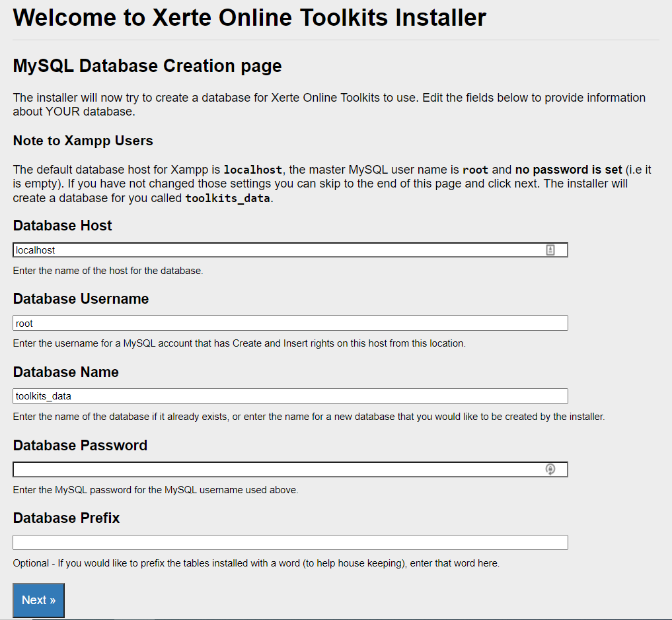Click the 'Database Name' label

[x=65, y=372]
